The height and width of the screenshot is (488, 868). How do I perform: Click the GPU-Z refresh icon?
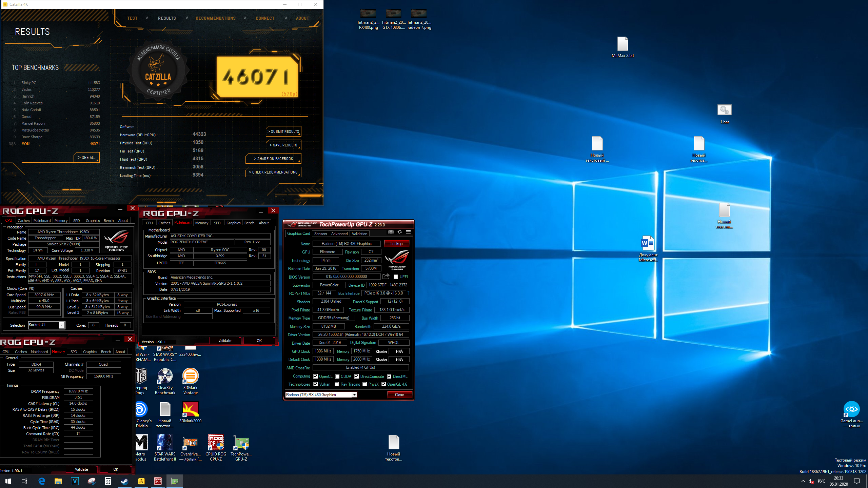point(399,232)
